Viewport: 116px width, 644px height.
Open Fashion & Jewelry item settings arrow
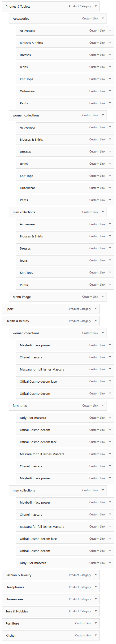click(96, 575)
